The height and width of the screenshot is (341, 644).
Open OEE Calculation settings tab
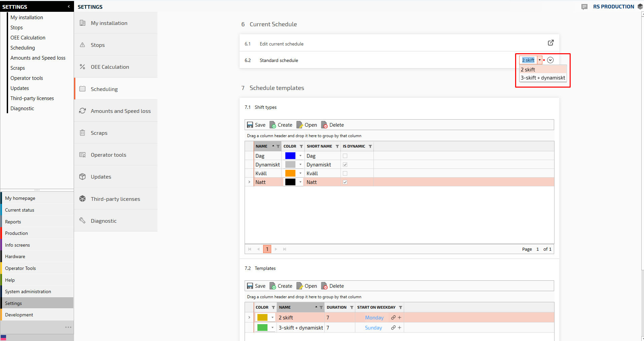coord(110,67)
